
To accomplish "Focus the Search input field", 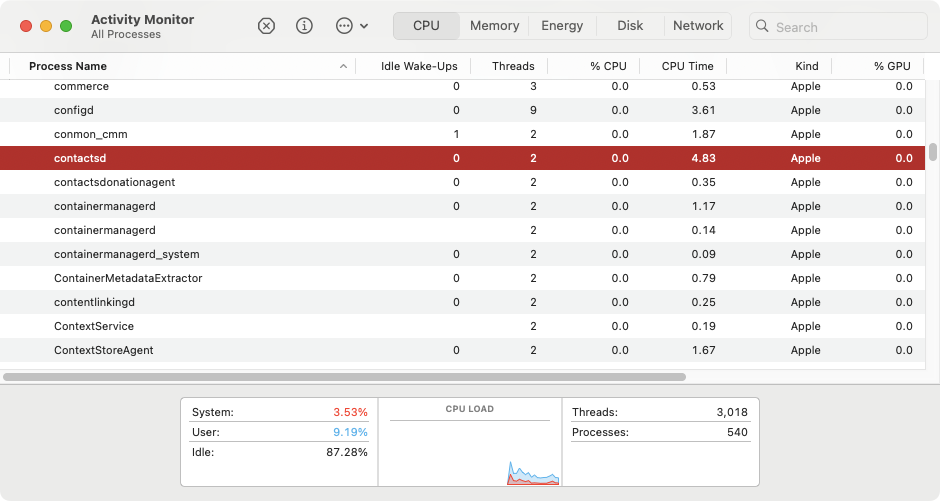I will pyautogui.click(x=838, y=26).
